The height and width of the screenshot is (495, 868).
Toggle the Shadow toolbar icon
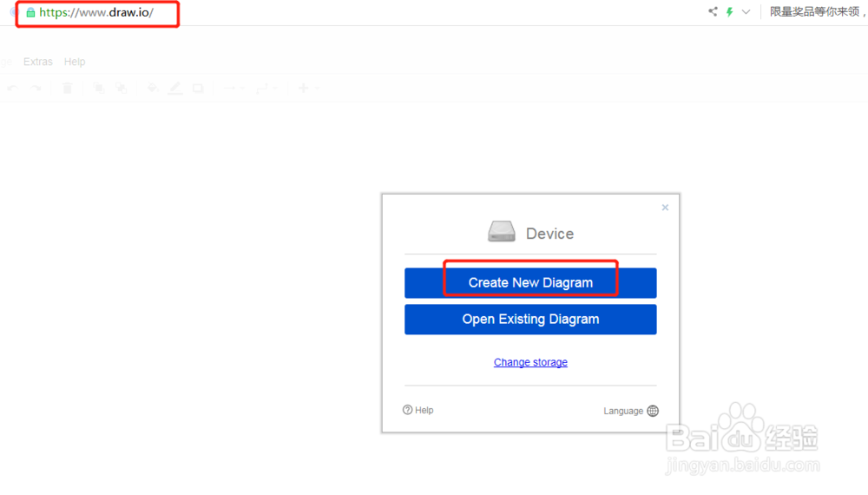(x=198, y=88)
